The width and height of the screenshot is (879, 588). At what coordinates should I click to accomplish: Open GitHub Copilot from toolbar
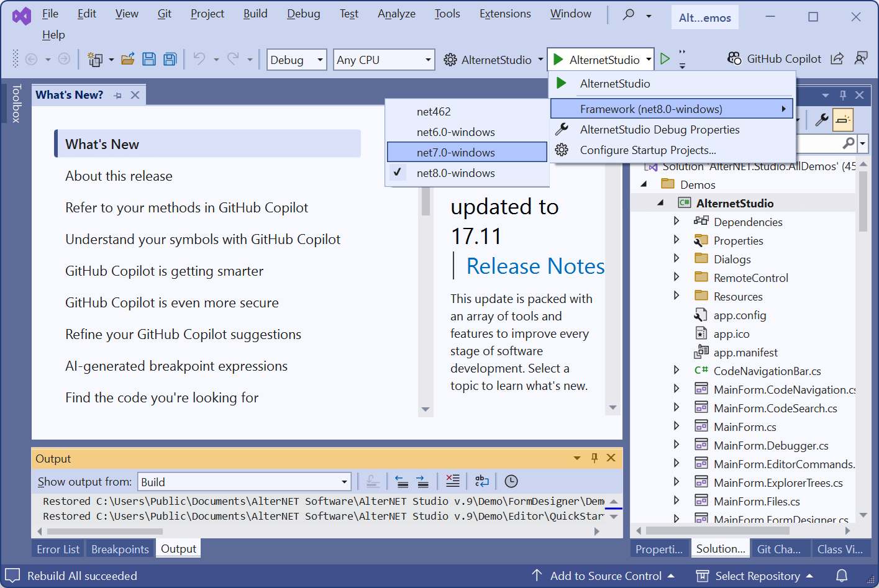(x=774, y=59)
